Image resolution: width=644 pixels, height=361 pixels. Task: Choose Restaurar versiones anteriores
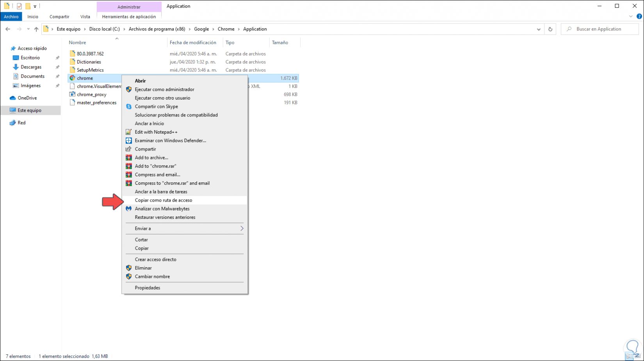(x=185, y=217)
